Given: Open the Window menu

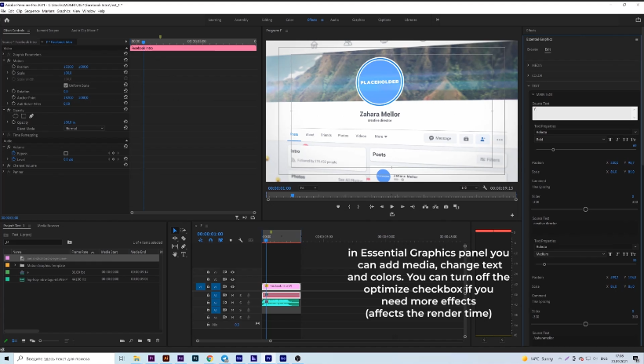Looking at the screenshot, I should [89, 11].
